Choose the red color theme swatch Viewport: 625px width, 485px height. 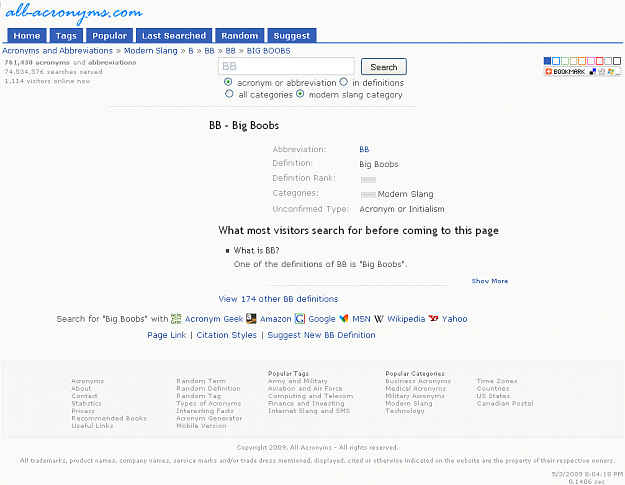[x=599, y=61]
